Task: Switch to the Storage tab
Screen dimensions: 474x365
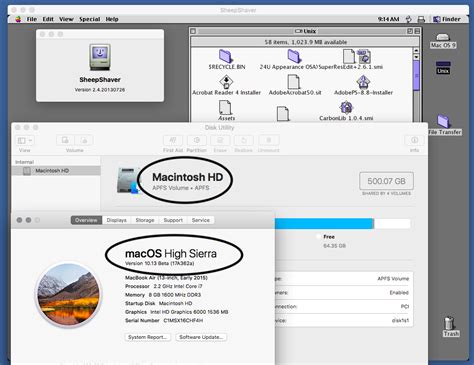Action: coord(145,220)
